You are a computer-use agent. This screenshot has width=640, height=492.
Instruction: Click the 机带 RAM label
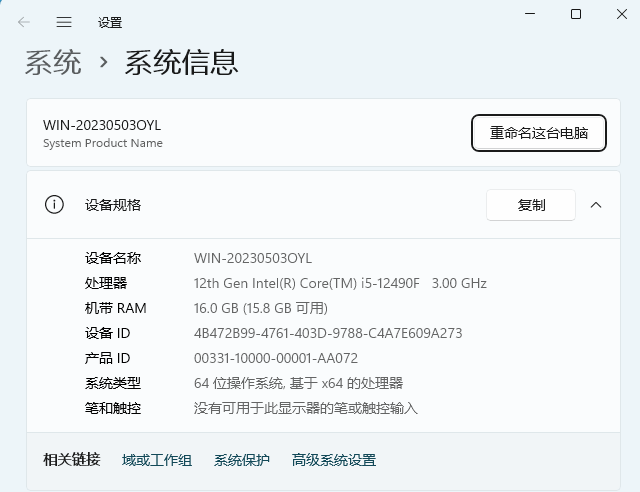click(116, 308)
